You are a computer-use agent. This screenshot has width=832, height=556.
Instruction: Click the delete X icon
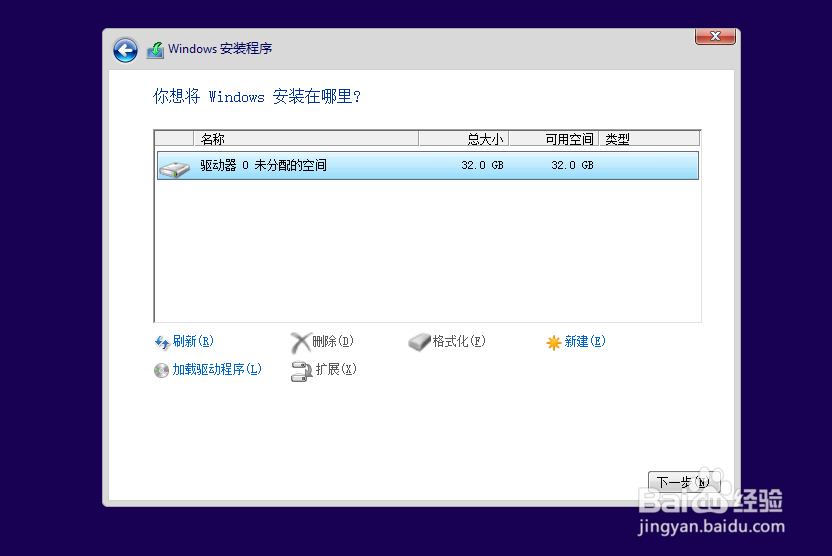coord(300,343)
